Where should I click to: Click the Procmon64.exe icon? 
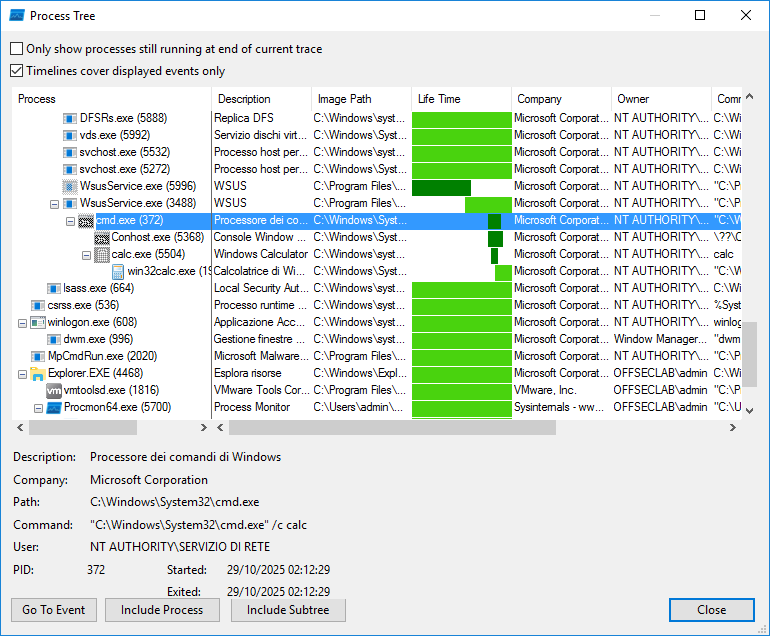click(x=54, y=408)
